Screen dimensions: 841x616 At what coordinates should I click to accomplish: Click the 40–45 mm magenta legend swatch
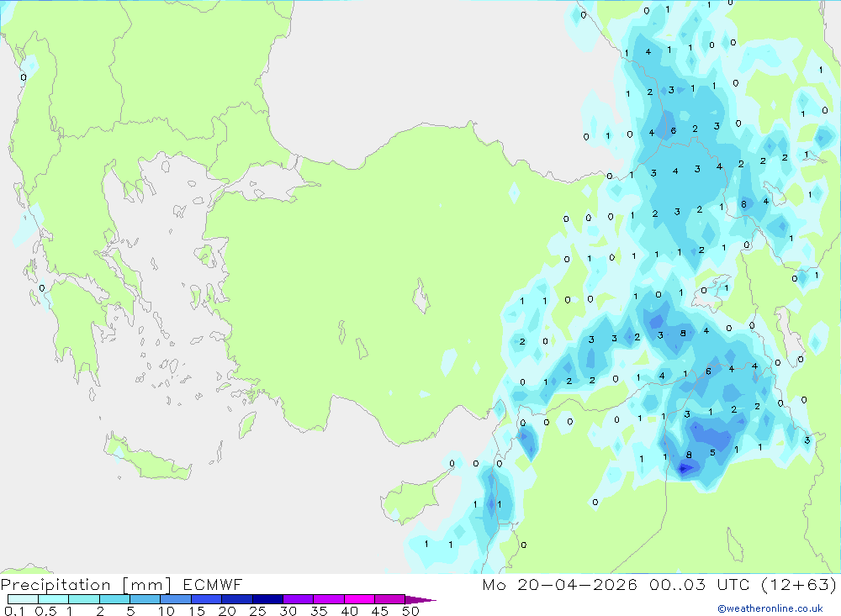pos(359,599)
